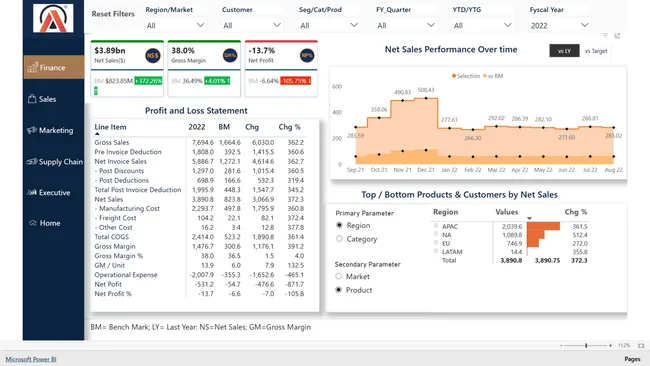Click the sort arrow under Values header

(529, 218)
